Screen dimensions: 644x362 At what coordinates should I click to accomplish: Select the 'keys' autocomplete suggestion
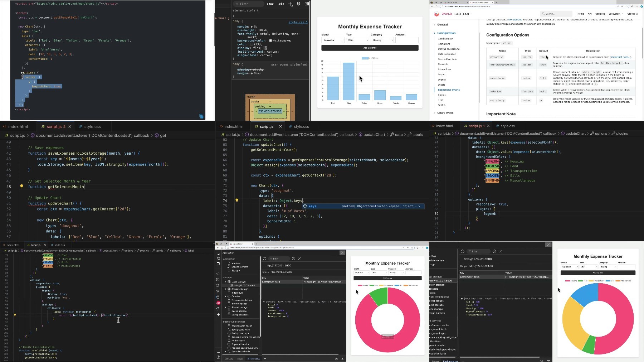(x=363, y=206)
